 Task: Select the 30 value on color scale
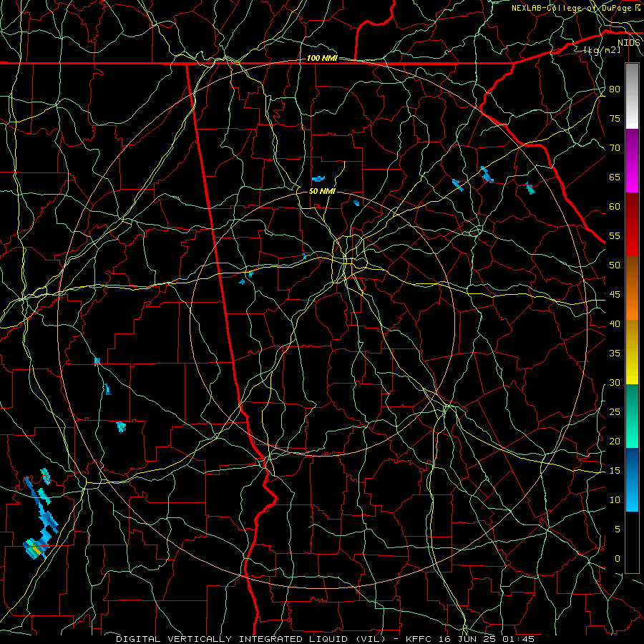[615, 383]
